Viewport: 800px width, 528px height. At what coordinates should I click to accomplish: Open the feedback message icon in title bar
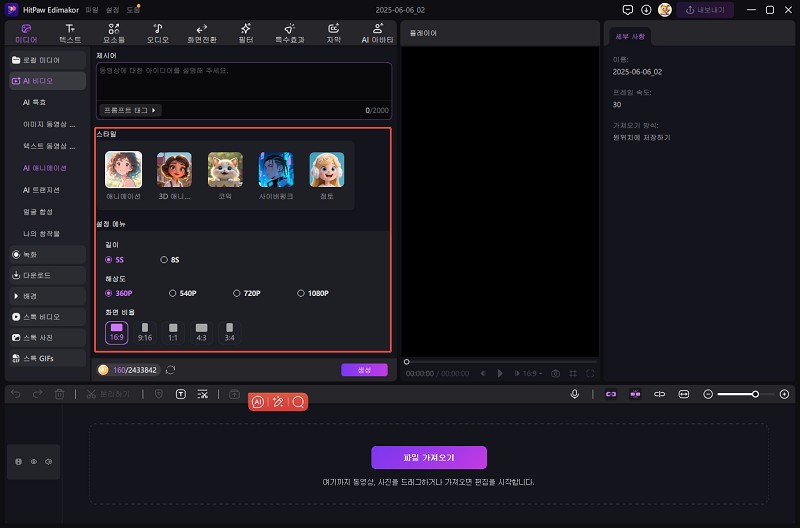pyautogui.click(x=627, y=9)
